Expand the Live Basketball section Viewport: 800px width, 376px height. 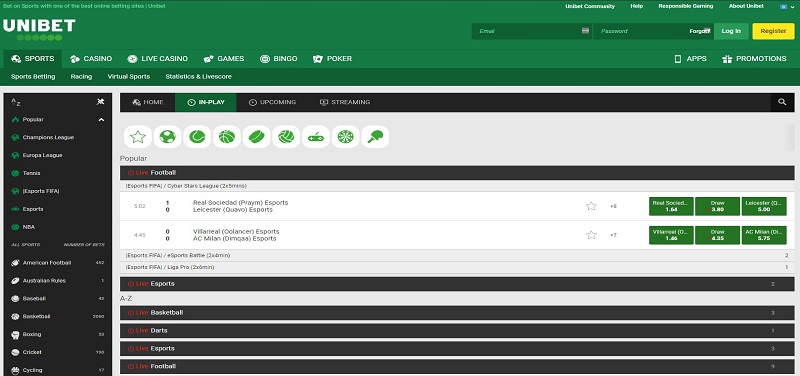(457, 312)
